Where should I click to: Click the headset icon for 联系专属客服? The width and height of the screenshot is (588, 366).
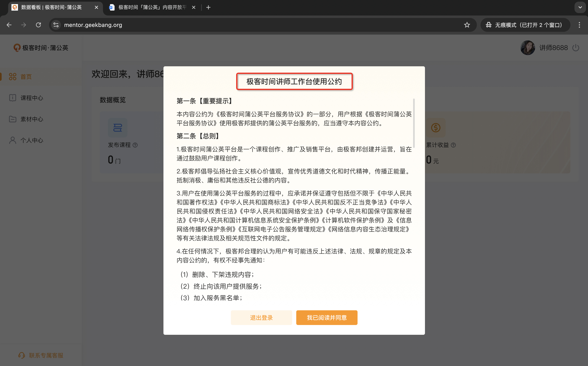click(22, 355)
